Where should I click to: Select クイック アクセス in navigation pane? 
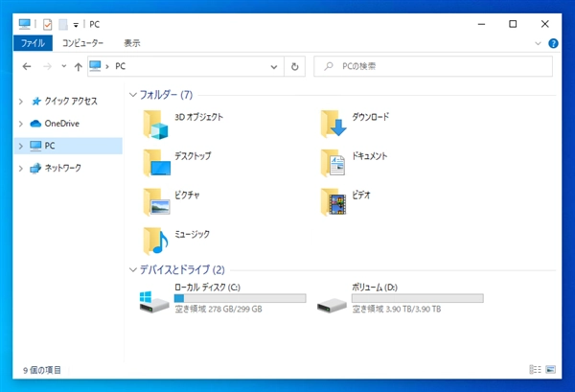71,102
